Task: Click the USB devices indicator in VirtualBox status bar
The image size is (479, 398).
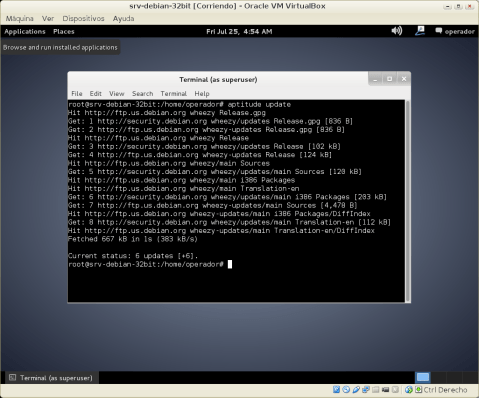Action: (356, 389)
